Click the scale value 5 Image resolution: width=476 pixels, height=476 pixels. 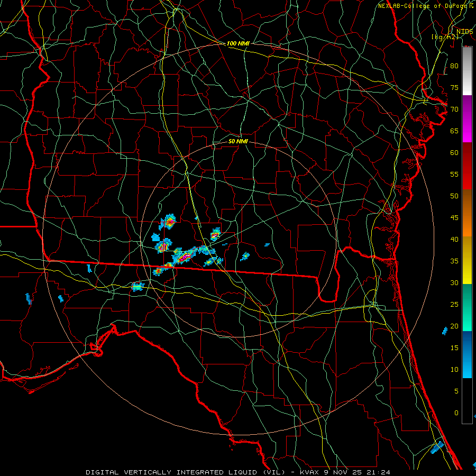point(456,391)
